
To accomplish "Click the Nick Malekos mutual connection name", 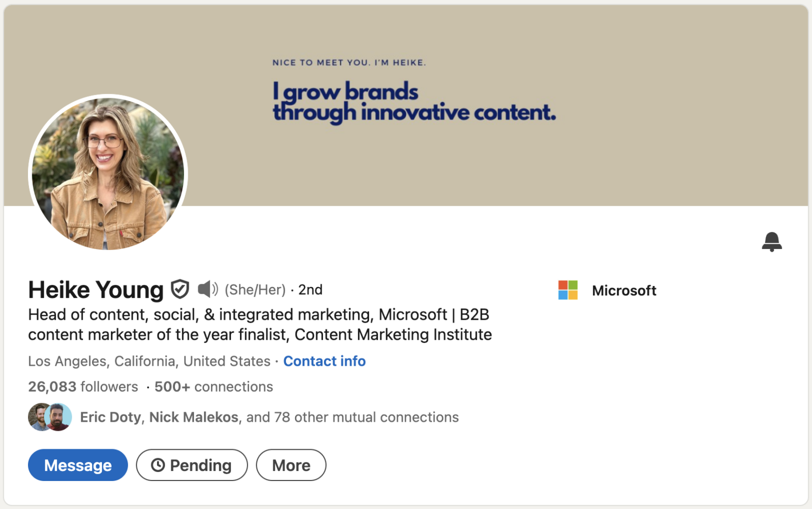I will point(193,417).
